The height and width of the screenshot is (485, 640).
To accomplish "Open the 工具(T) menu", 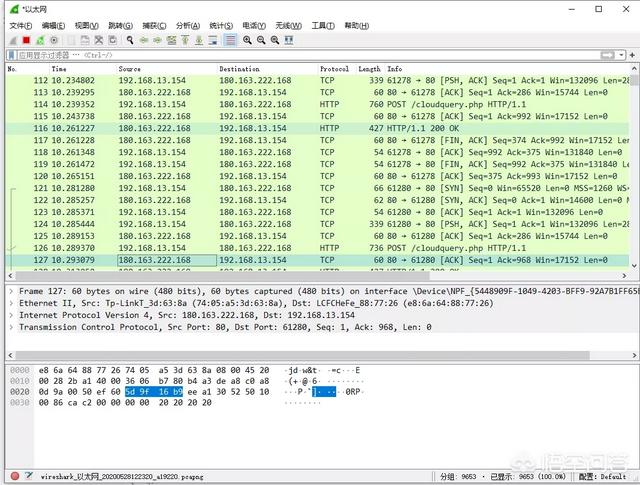I will tap(323, 26).
